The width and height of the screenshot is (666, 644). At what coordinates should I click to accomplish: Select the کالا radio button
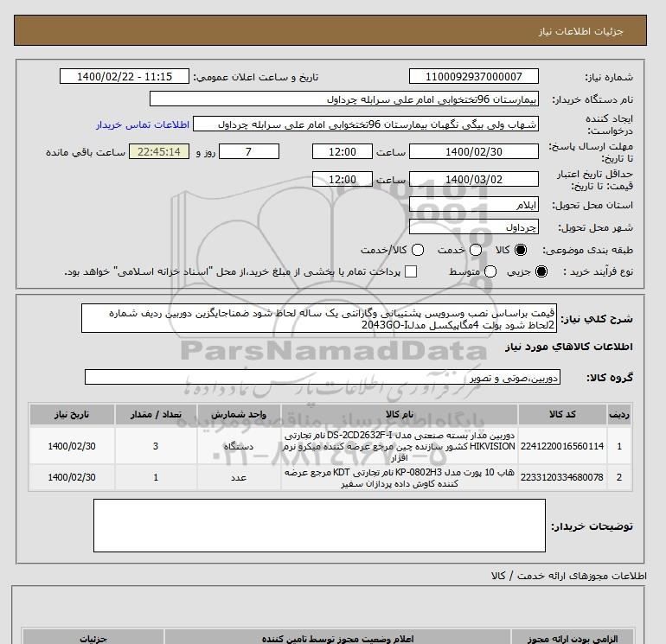tap(520, 250)
